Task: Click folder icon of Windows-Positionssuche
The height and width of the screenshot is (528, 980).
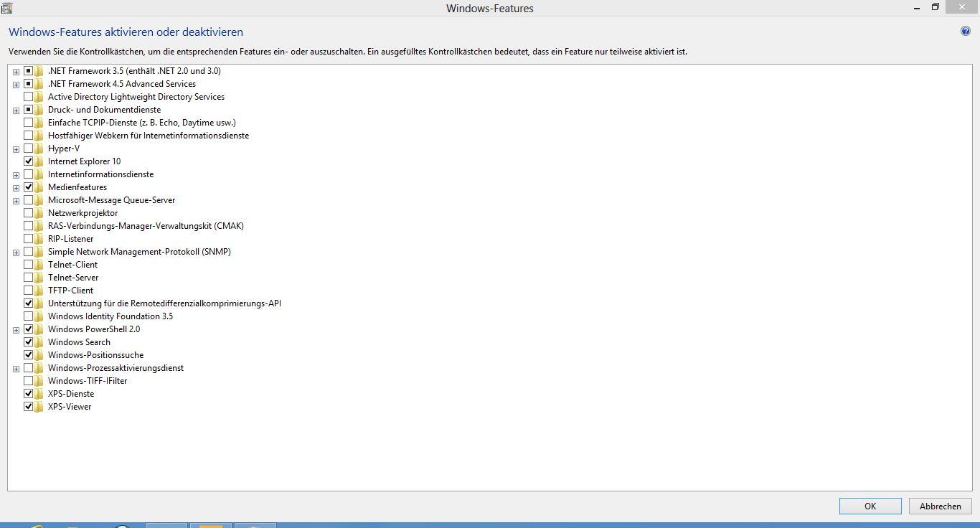Action: click(x=39, y=355)
